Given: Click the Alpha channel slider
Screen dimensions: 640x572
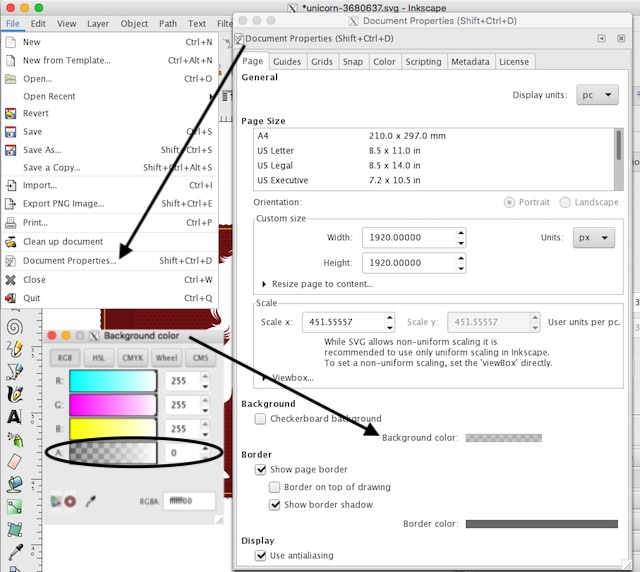Looking at the screenshot, I should [113, 452].
